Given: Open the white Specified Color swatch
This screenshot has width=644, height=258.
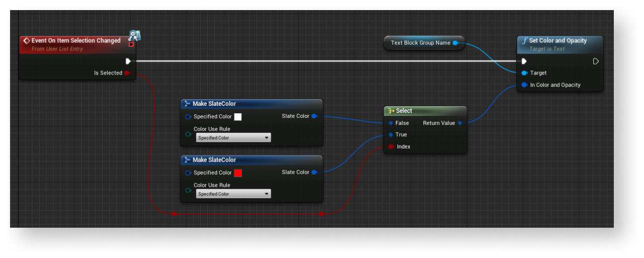Looking at the screenshot, I should coord(238,117).
